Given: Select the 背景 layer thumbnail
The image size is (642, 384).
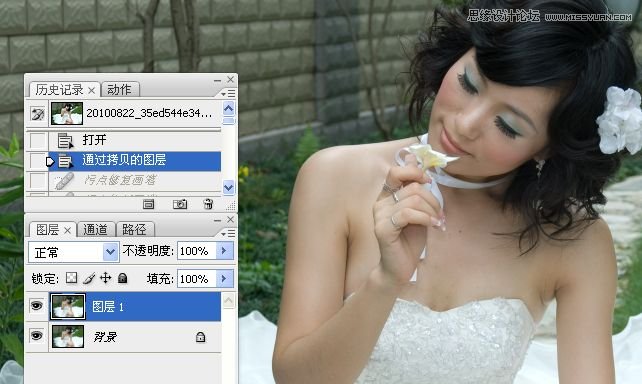Looking at the screenshot, I should (68, 336).
